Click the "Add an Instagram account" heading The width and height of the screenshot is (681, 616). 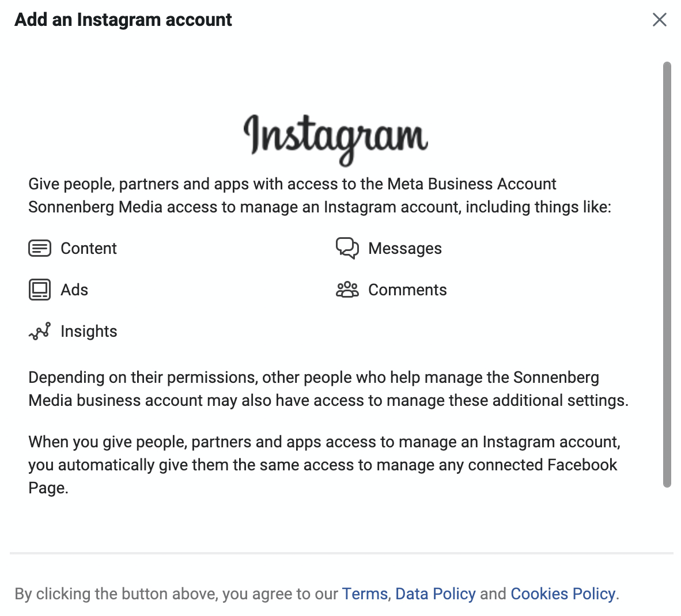pyautogui.click(x=123, y=20)
